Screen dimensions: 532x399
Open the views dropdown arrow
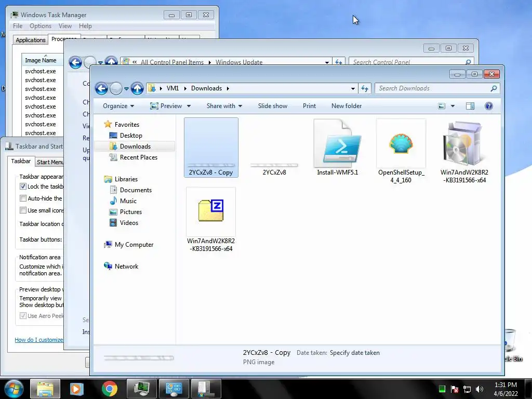point(453,106)
